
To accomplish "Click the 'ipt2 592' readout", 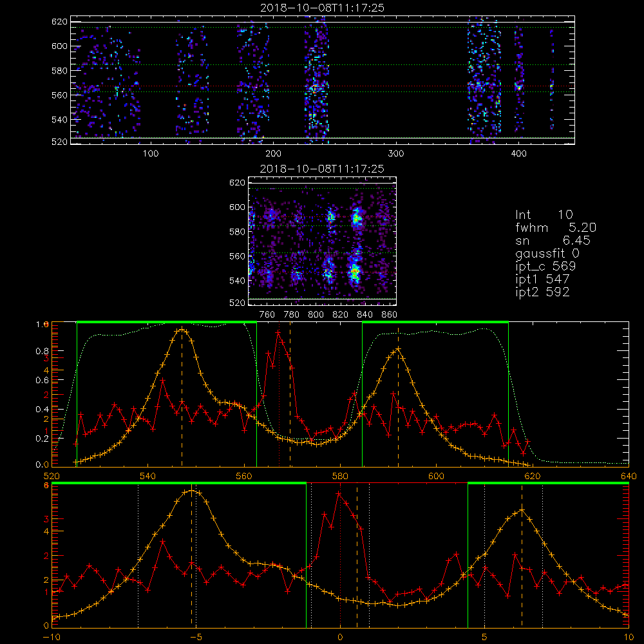I will click(x=542, y=292).
